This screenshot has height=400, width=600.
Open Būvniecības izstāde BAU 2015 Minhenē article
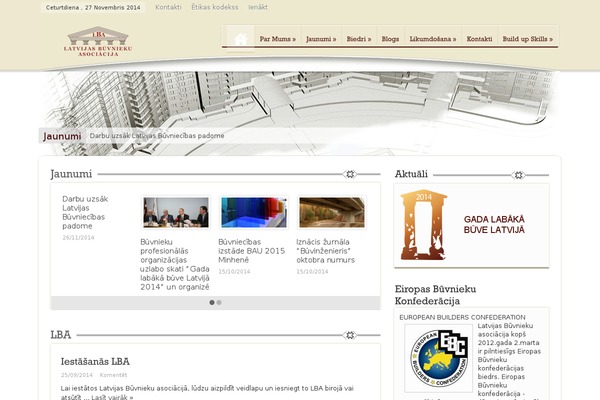click(x=252, y=251)
